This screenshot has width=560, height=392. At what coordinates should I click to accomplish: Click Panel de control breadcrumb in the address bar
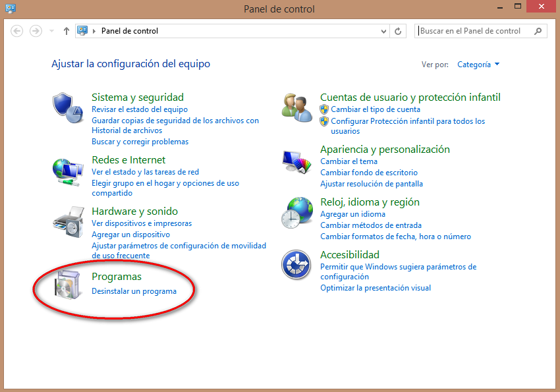[x=130, y=31]
